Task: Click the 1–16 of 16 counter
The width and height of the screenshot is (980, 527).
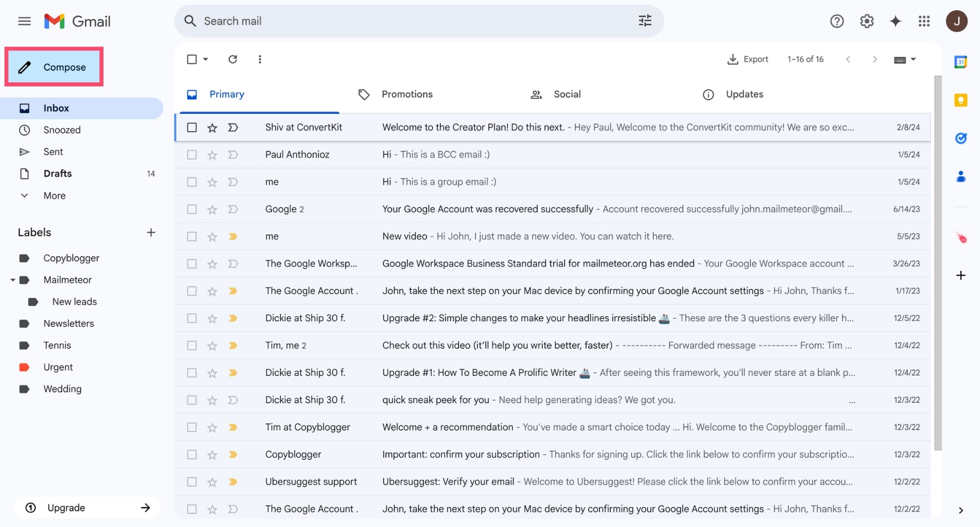Action: [805, 59]
